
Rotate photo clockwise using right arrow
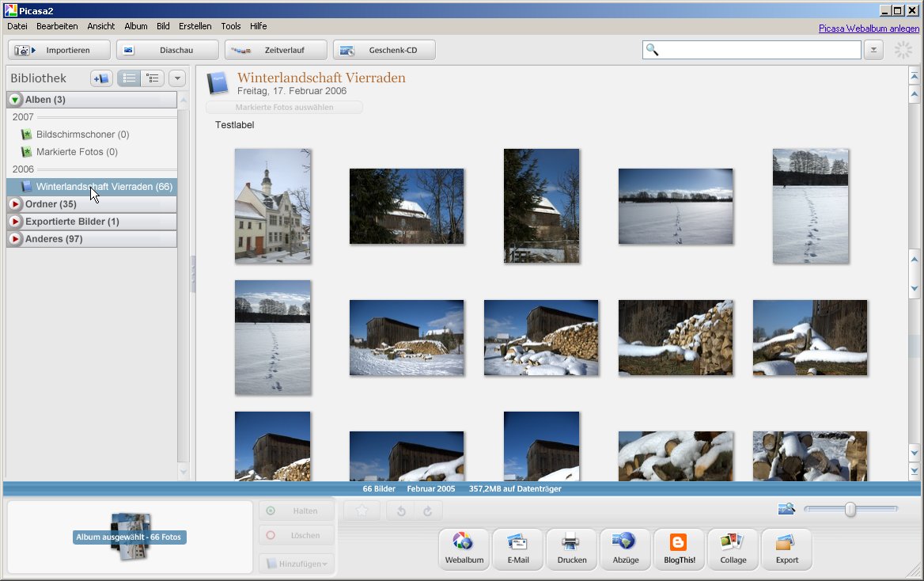pos(428,511)
